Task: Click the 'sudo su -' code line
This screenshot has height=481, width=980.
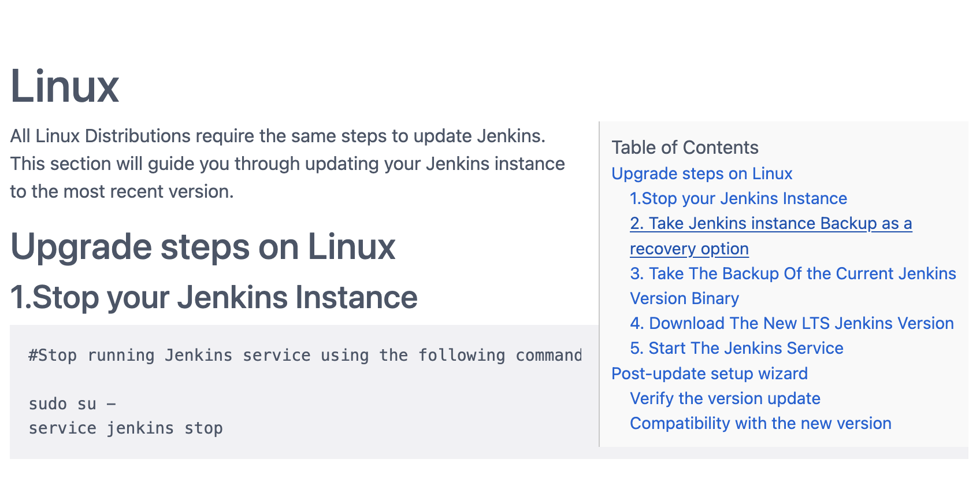Action: click(72, 404)
